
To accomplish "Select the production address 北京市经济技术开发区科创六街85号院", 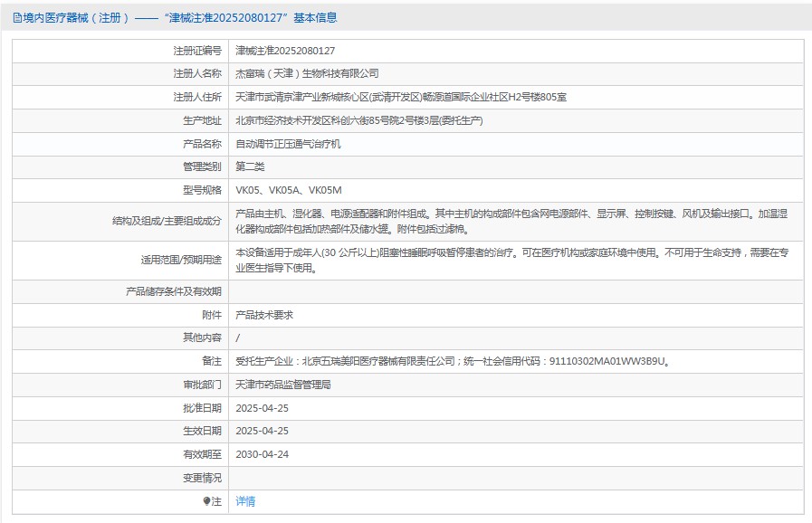I will pyautogui.click(x=358, y=120).
